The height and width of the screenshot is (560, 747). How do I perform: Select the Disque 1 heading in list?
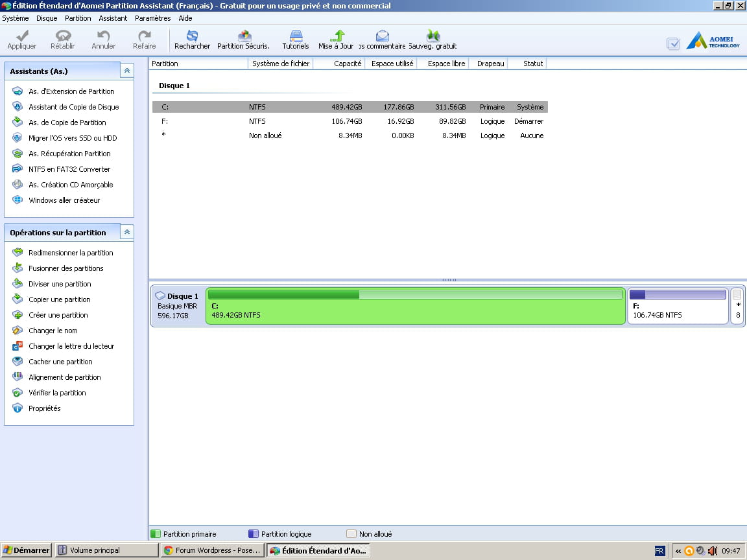[174, 86]
